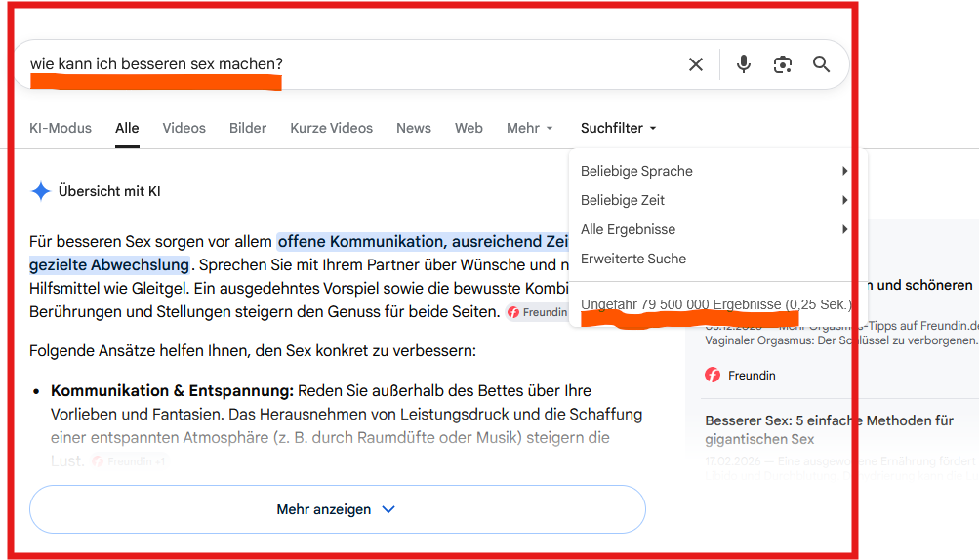Open image search with the camera lens icon
The image size is (979, 560).
(783, 64)
